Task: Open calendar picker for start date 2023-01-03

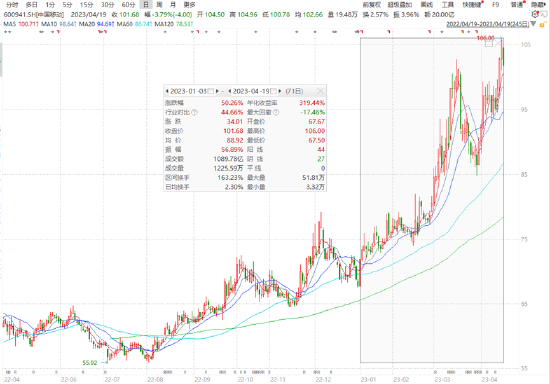Action: pyautogui.click(x=210, y=91)
